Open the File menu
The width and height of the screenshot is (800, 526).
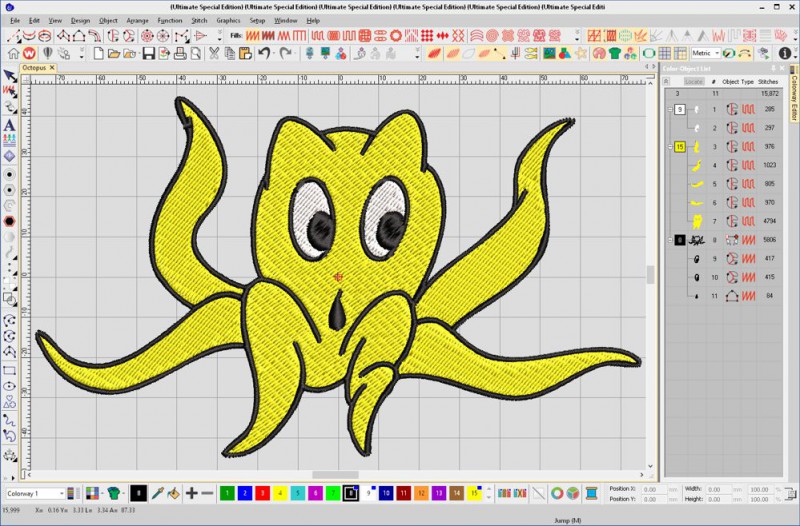coord(15,20)
